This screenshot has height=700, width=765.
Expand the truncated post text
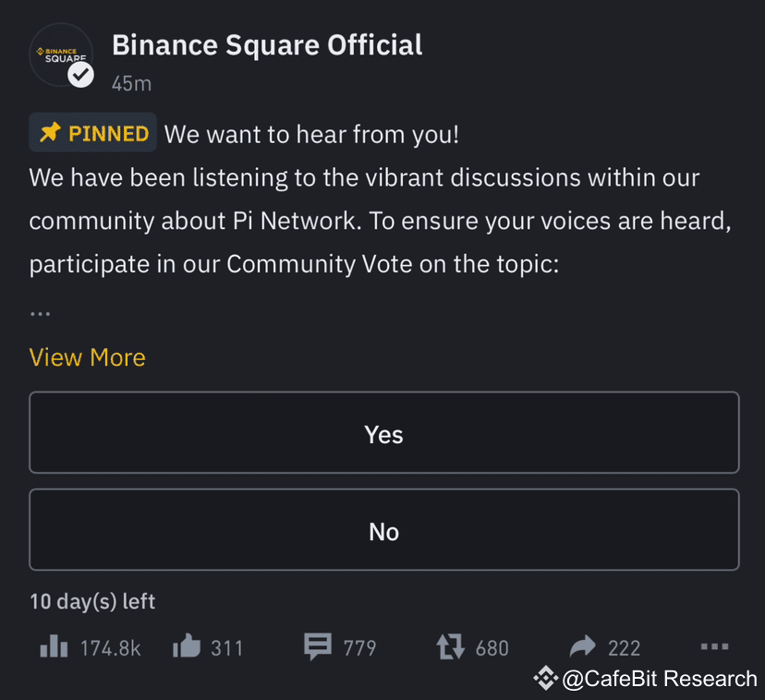coord(87,357)
